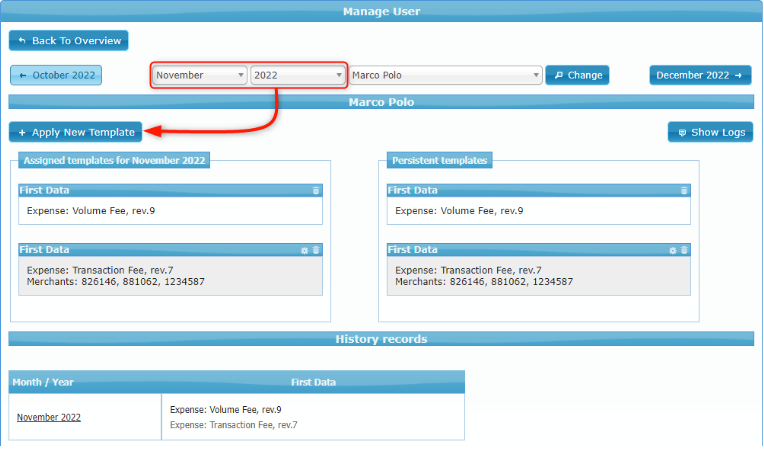Click First Data header of persistent Transaction Fee card
The height and width of the screenshot is (452, 764).
(539, 250)
